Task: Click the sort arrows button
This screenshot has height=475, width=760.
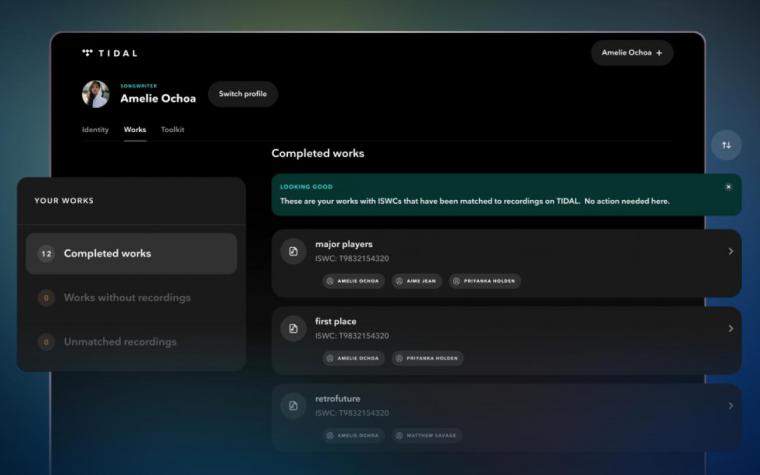Action: point(726,145)
